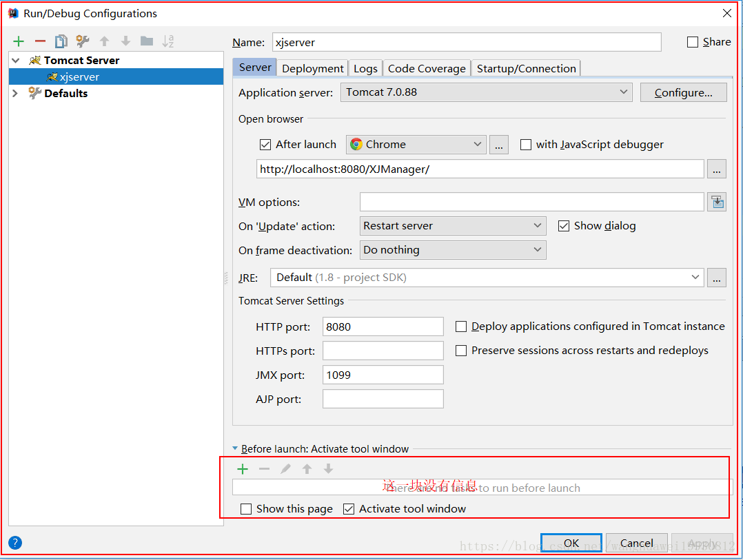Open URL ellipsis button beside localhost field
Viewport: 743px width, 560px height.
(717, 169)
